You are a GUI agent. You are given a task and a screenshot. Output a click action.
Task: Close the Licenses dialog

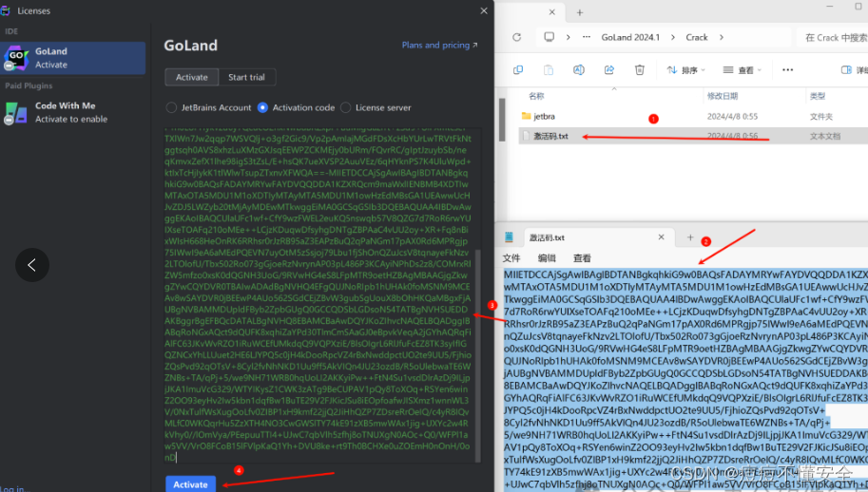click(x=484, y=10)
